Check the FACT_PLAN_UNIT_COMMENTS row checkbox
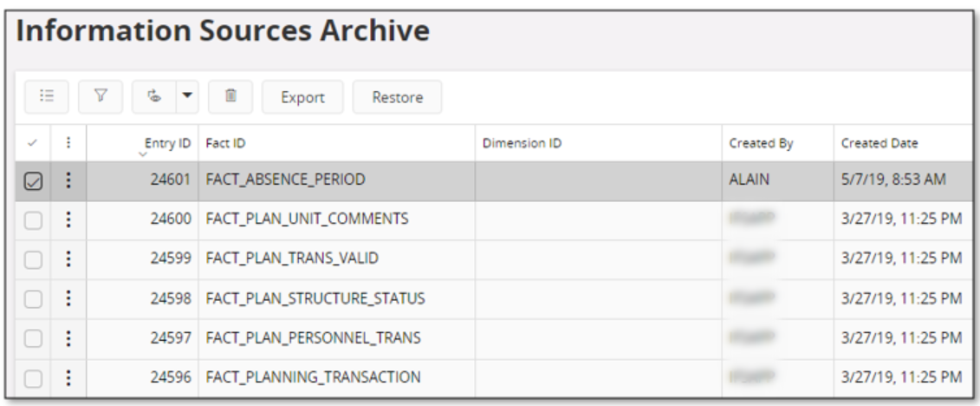This screenshot has width=980, height=406. click(x=33, y=220)
